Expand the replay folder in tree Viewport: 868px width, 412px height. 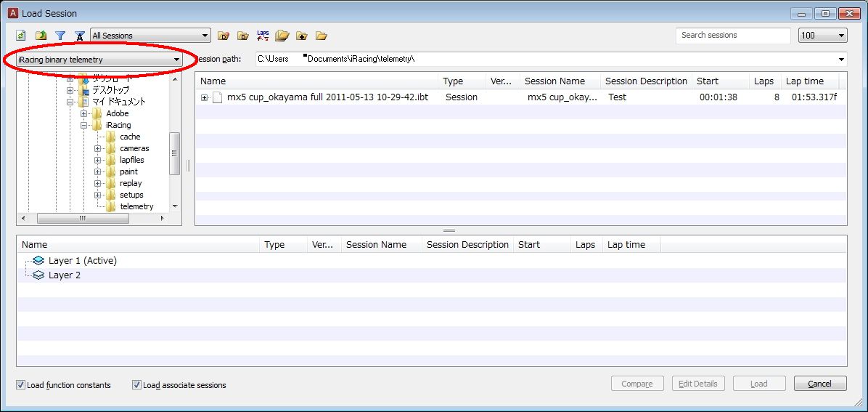tap(97, 184)
